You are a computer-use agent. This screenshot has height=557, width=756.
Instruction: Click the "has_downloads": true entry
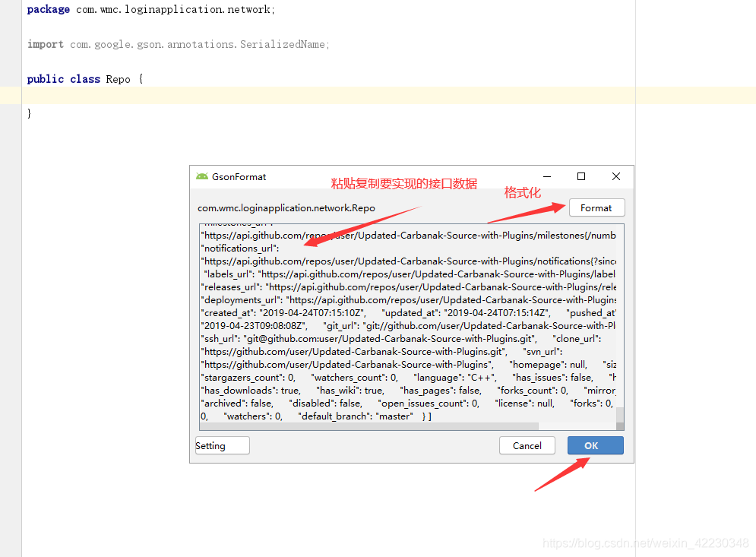tap(251, 391)
